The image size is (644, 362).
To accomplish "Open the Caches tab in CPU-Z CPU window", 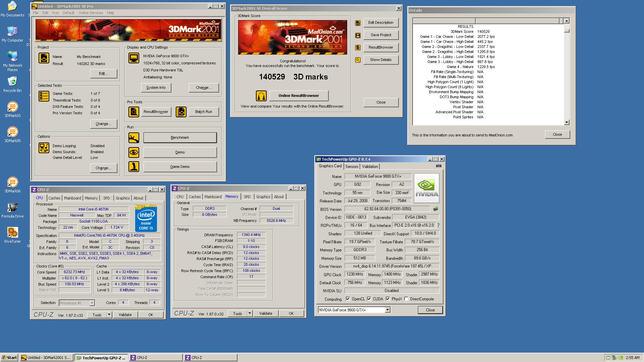I will pyautogui.click(x=54, y=198).
